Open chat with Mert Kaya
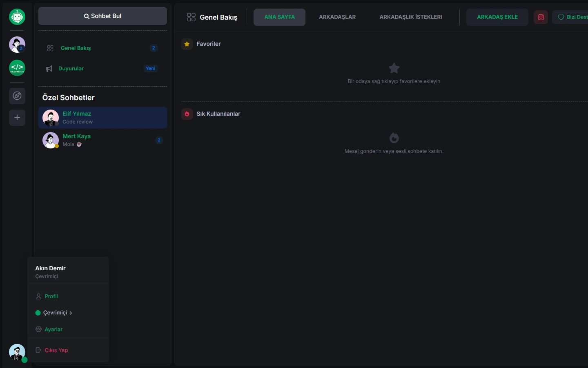 pos(102,140)
